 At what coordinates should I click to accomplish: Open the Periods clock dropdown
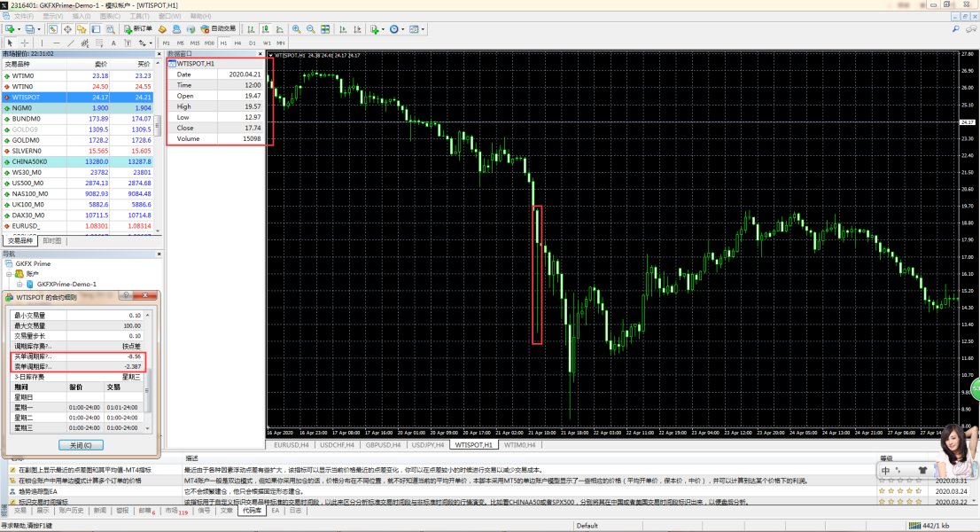pyautogui.click(x=396, y=28)
